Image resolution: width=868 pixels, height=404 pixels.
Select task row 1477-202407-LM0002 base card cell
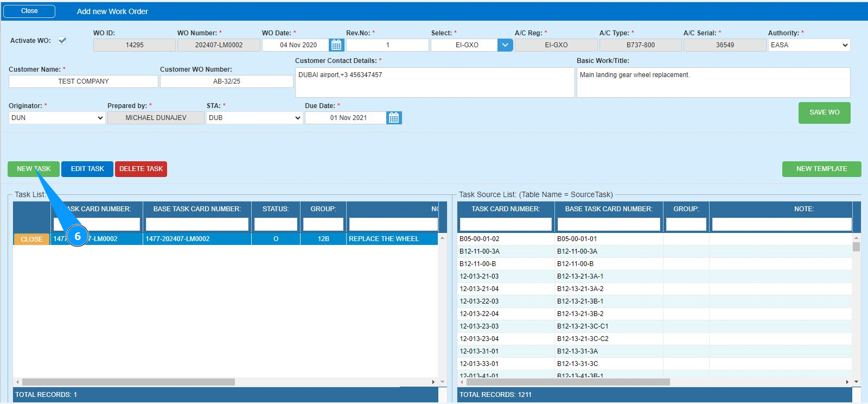coord(197,239)
